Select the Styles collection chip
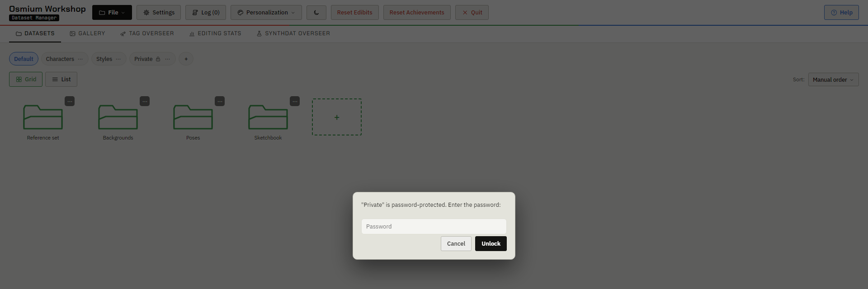Image resolution: width=868 pixels, height=289 pixels. coord(104,59)
